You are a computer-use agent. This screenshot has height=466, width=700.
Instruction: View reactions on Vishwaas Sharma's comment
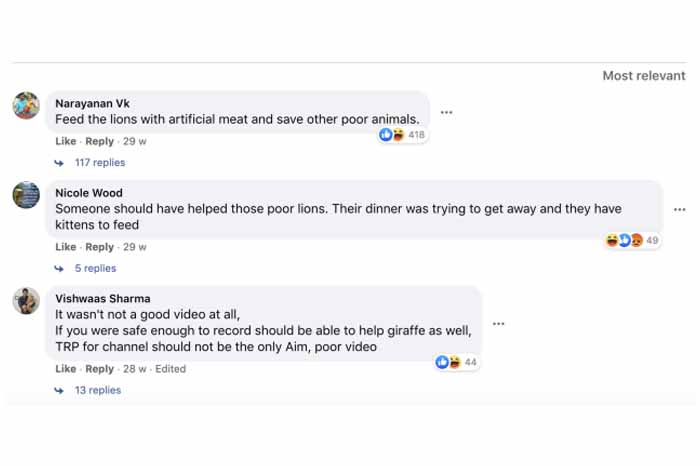click(456, 362)
